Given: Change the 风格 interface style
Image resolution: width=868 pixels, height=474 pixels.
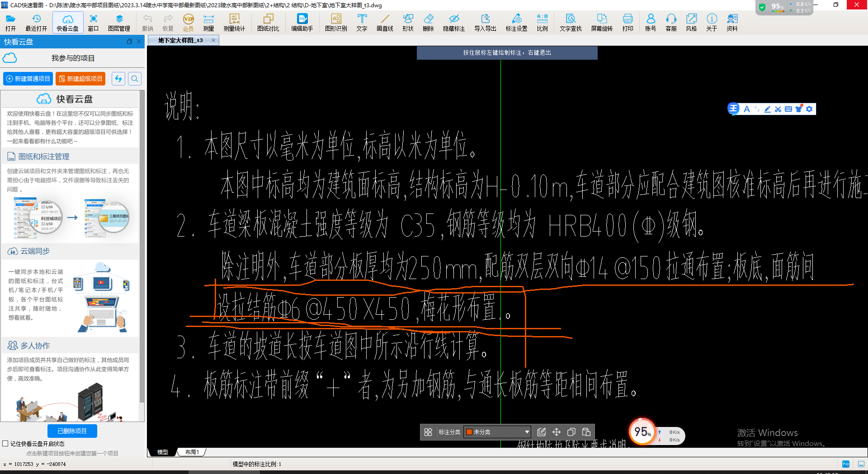Looking at the screenshot, I should pyautogui.click(x=691, y=22).
